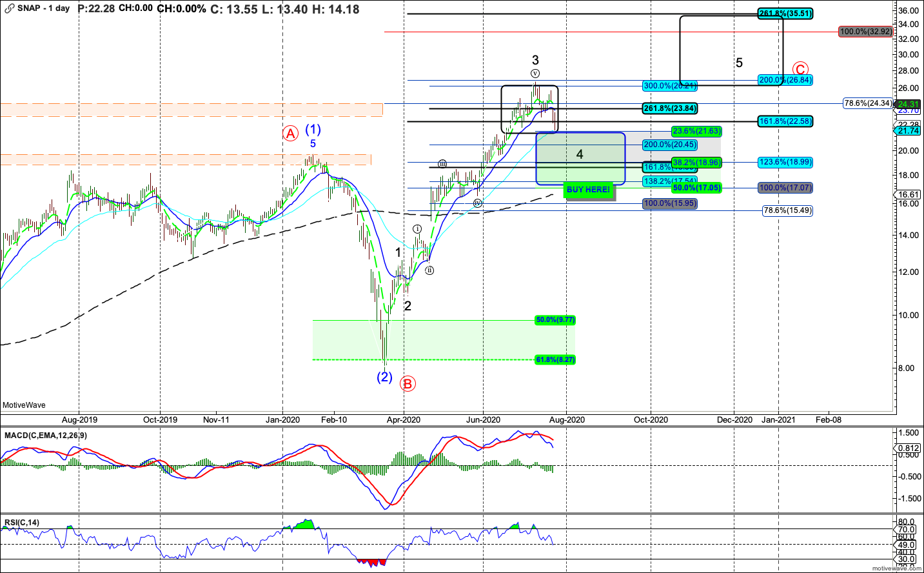This screenshot has height=573, width=924.
Task: Select the 78.6%(24.34) retracement label
Action: tap(869, 103)
